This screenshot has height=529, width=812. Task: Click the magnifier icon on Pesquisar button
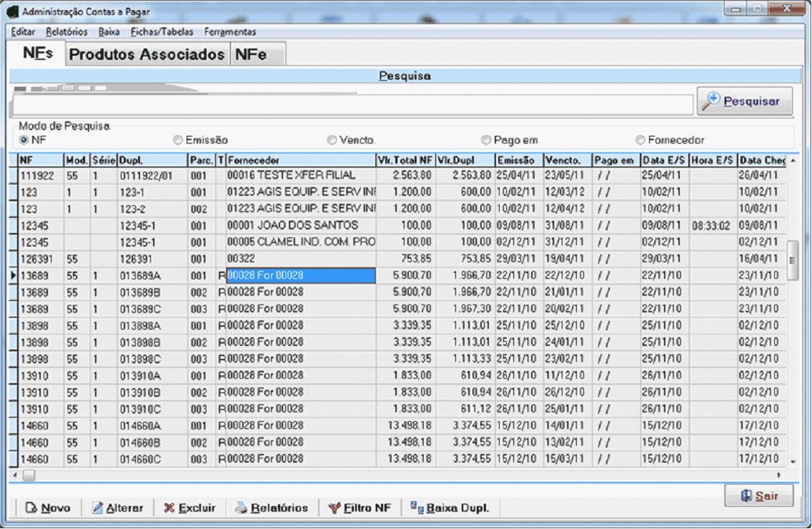pyautogui.click(x=712, y=101)
